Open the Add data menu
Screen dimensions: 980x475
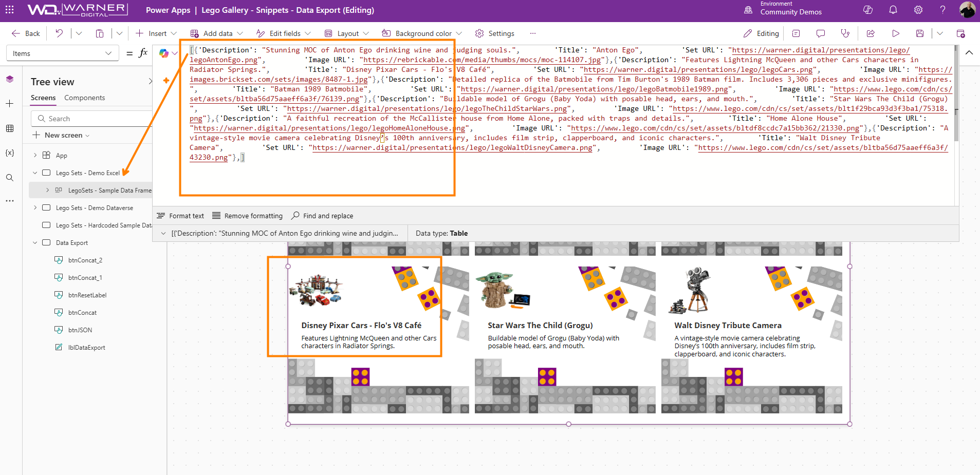point(216,33)
